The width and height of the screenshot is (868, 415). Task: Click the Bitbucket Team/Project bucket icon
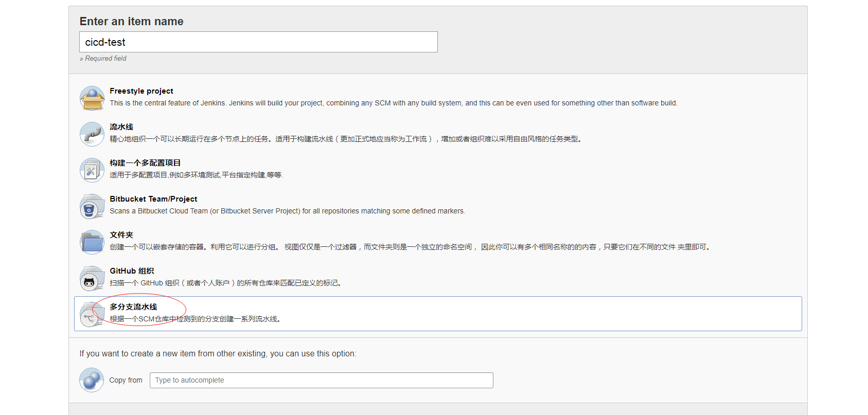[x=92, y=206]
